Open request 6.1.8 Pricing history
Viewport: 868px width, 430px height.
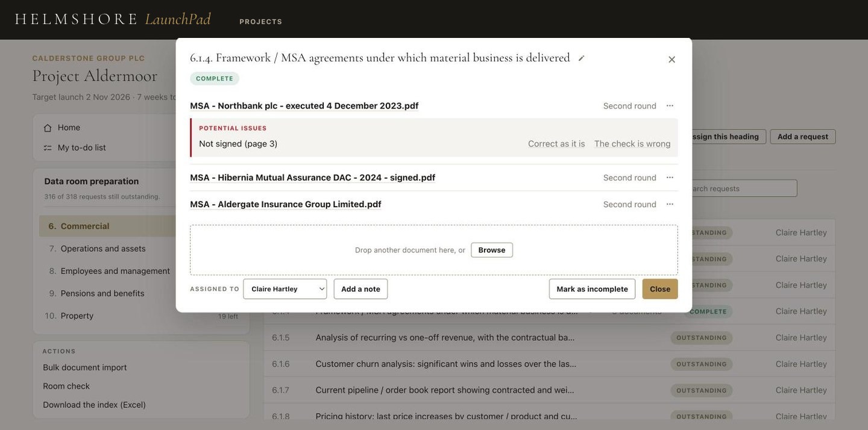447,416
